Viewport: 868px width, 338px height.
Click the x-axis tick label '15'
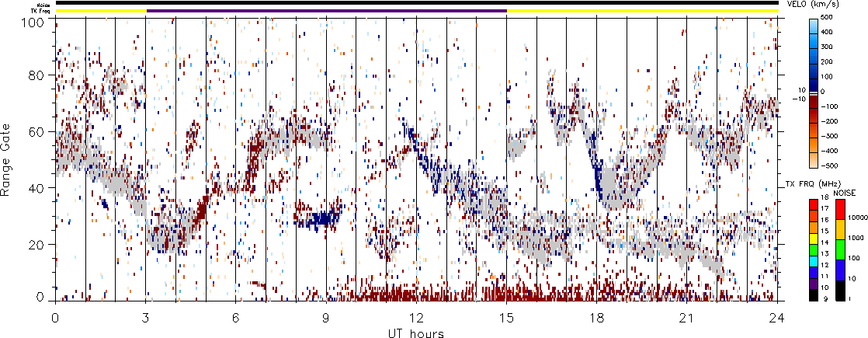click(x=506, y=318)
